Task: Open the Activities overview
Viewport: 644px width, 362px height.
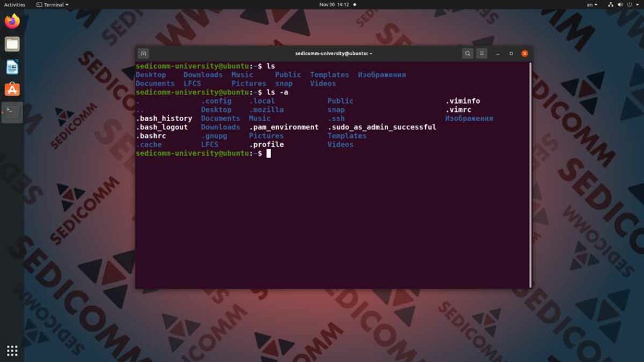Action: click(x=14, y=4)
